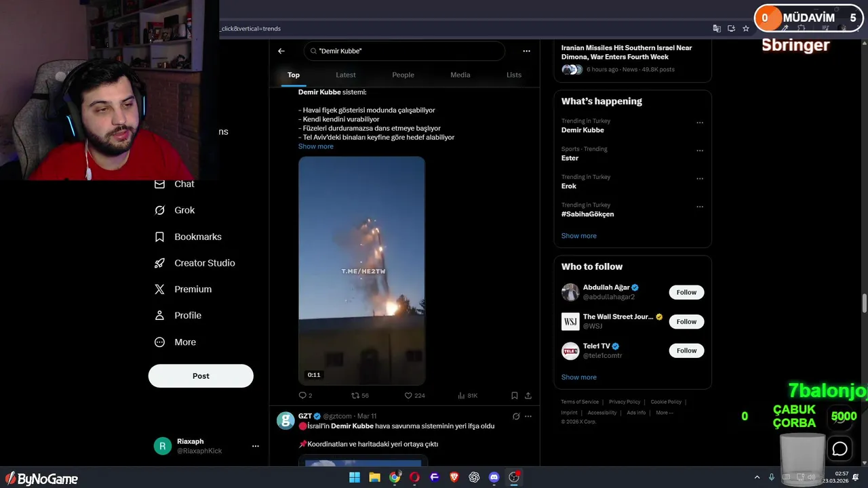Click the Demir Kubbe search field
Screen dimensions: 868x488
click(x=404, y=51)
